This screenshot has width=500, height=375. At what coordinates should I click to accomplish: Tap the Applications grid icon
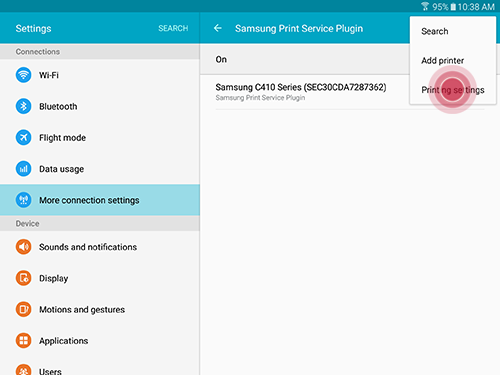(x=23, y=341)
